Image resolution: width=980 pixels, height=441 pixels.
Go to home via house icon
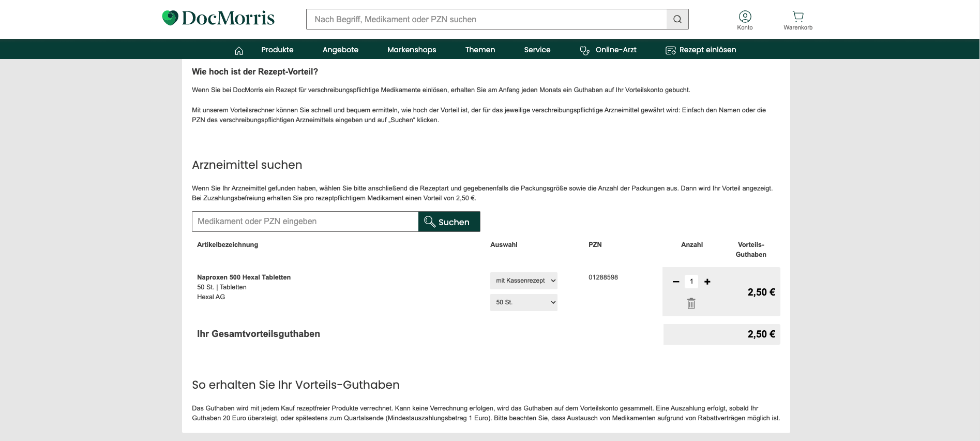(238, 50)
